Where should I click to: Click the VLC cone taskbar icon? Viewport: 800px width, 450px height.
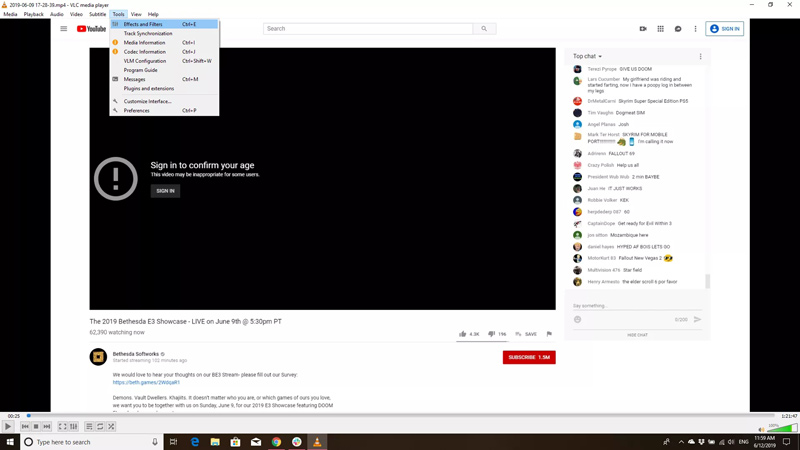click(x=317, y=442)
